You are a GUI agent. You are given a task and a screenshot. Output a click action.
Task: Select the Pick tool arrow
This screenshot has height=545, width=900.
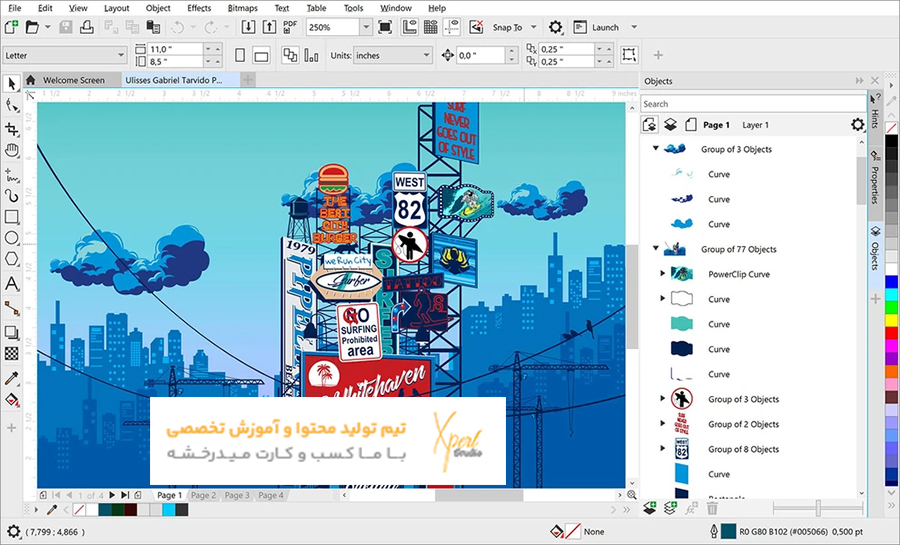point(11,84)
